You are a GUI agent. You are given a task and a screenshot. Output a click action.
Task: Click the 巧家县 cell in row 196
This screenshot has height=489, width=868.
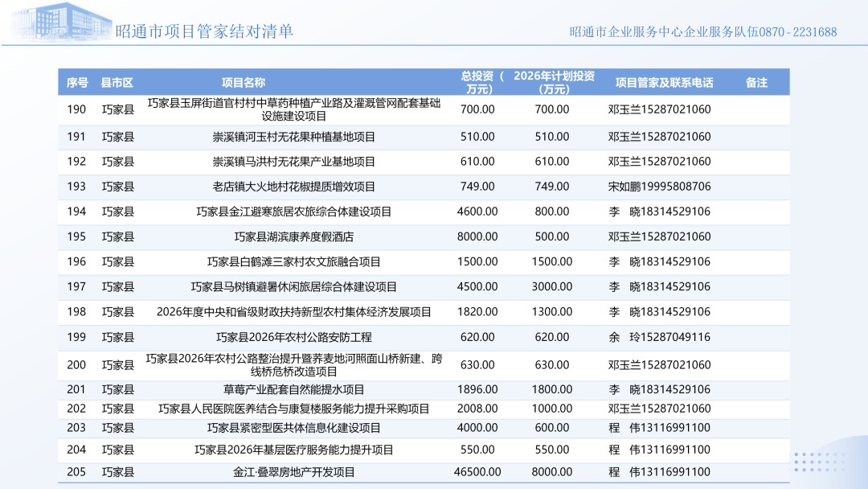click(x=118, y=262)
